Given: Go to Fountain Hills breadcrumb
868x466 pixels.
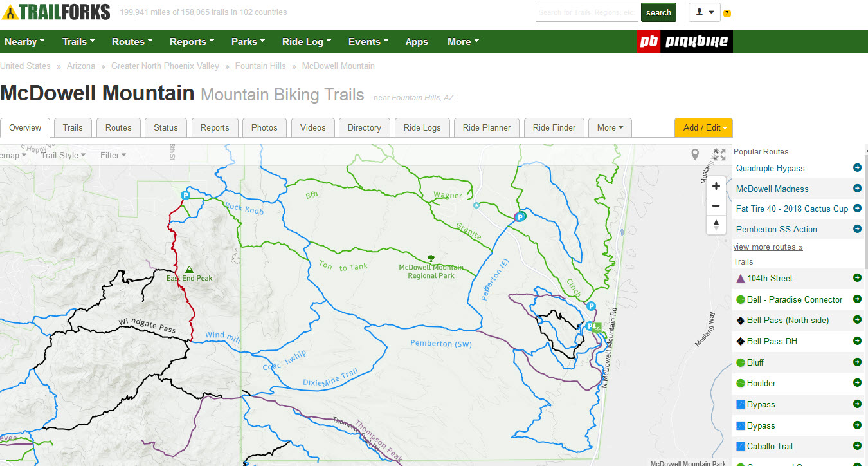Looking at the screenshot, I should [260, 66].
